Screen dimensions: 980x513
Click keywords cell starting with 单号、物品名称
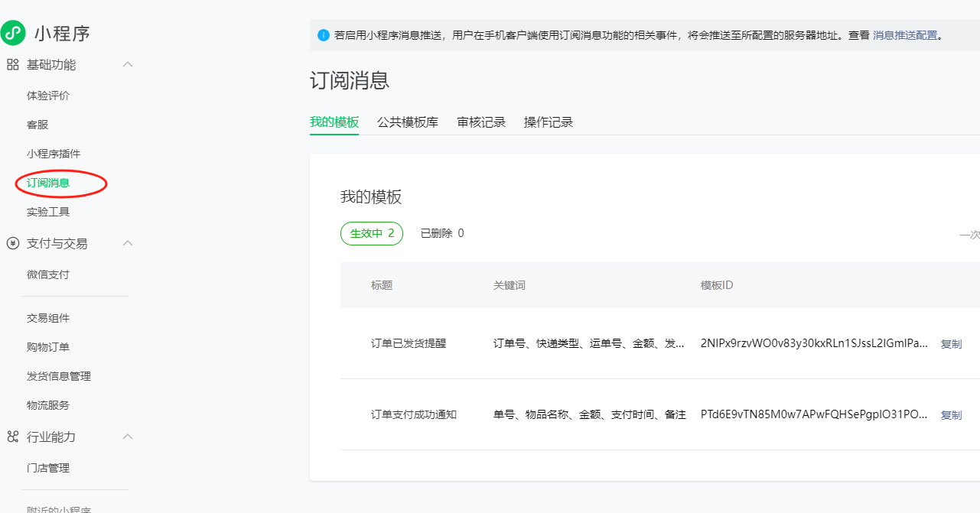point(589,415)
